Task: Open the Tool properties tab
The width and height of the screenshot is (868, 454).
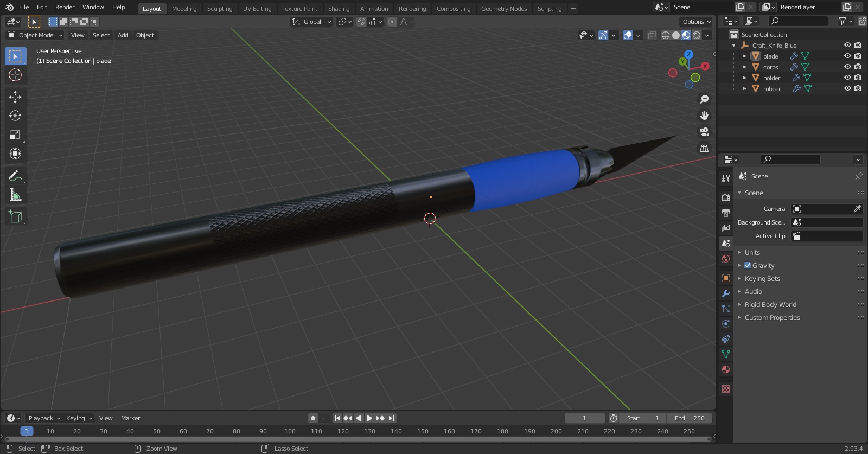Action: [x=726, y=178]
